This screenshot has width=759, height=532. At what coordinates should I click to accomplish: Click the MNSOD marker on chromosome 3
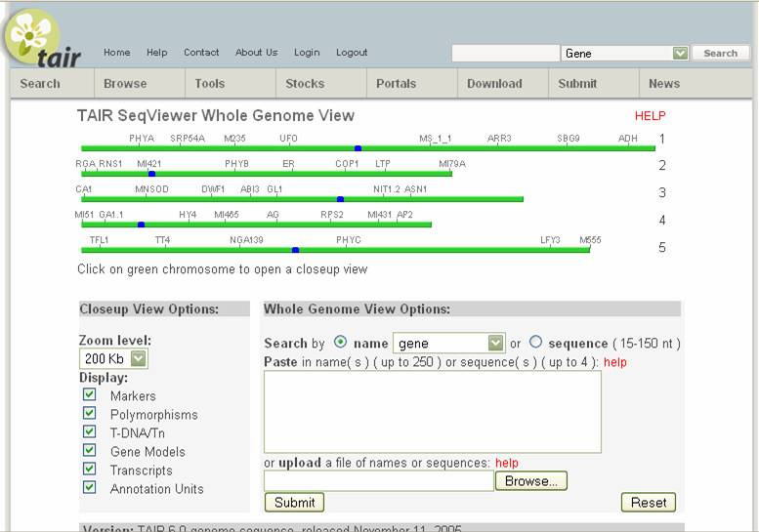[152, 189]
